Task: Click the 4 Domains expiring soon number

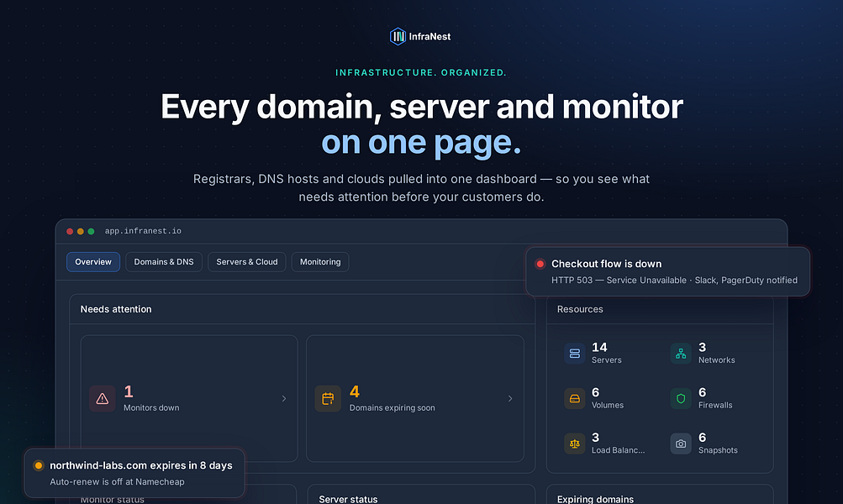Action: (x=355, y=391)
